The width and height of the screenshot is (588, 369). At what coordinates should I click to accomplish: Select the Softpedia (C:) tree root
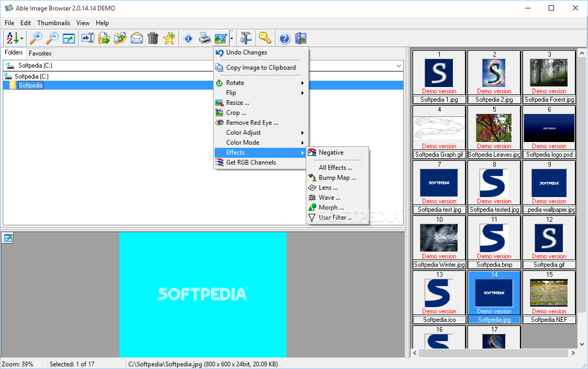[x=31, y=76]
